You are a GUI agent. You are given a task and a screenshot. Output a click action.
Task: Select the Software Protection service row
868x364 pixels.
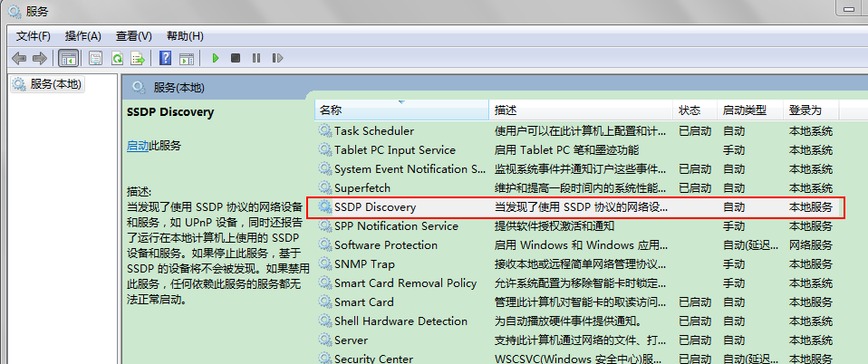pos(575,245)
